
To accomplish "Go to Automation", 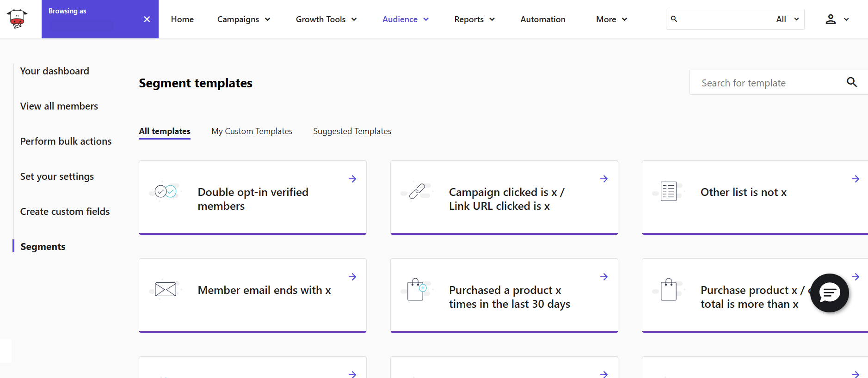I will pyautogui.click(x=543, y=19).
